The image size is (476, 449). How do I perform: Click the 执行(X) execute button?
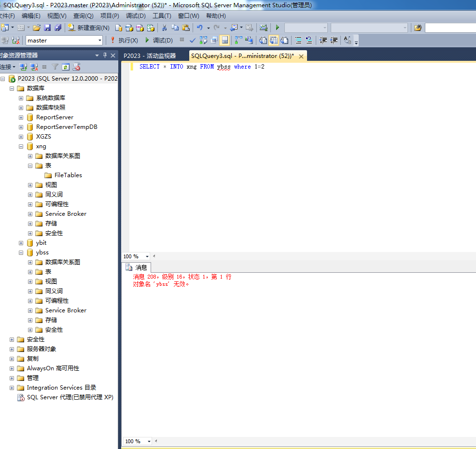pos(124,41)
